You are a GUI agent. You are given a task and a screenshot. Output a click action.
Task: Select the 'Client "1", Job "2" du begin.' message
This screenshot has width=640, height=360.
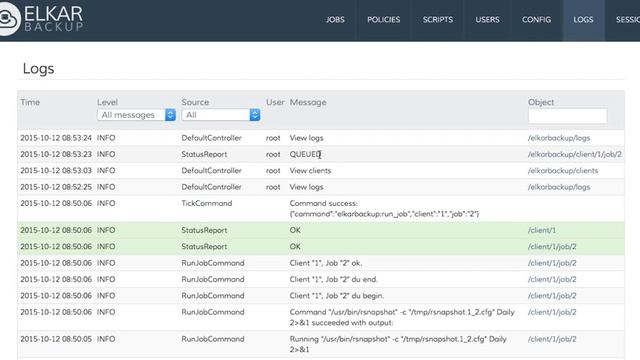(337, 296)
